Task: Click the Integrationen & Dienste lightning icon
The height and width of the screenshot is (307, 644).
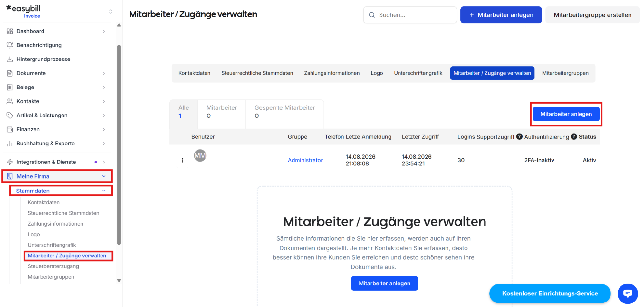Action: (10, 162)
